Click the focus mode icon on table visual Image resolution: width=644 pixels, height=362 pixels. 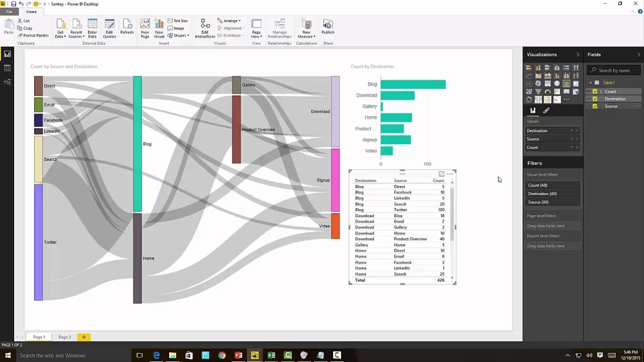(442, 174)
